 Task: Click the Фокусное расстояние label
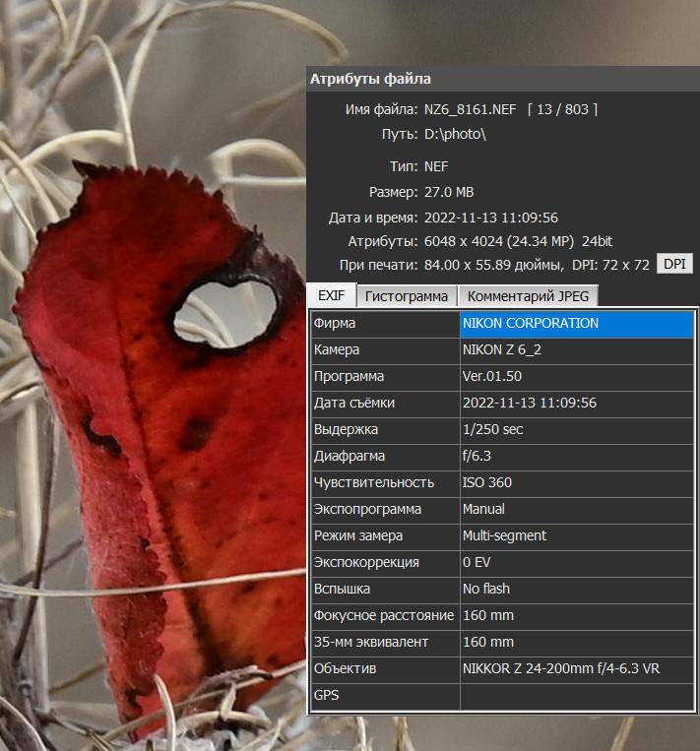[385, 616]
